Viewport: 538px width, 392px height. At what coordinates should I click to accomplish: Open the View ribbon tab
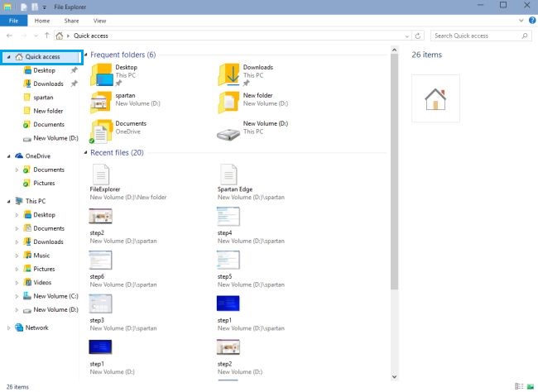click(99, 21)
